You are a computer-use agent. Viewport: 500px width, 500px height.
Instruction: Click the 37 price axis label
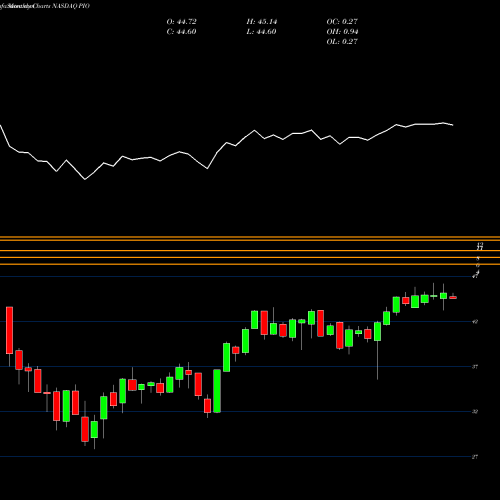point(475,367)
